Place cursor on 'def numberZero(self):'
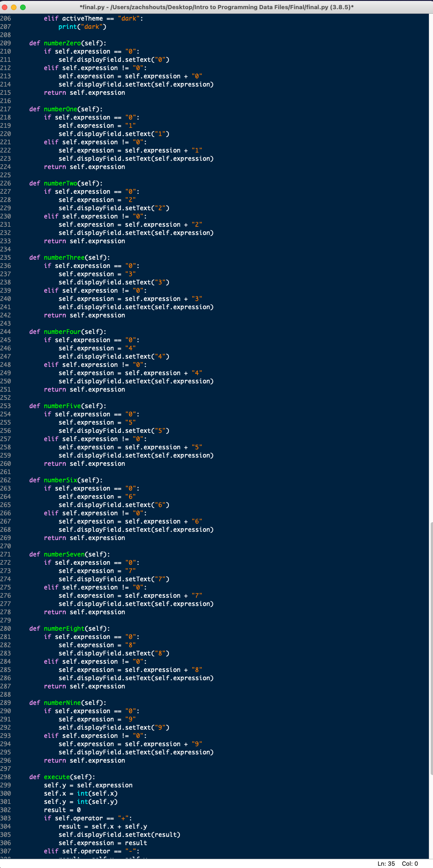 [x=68, y=43]
